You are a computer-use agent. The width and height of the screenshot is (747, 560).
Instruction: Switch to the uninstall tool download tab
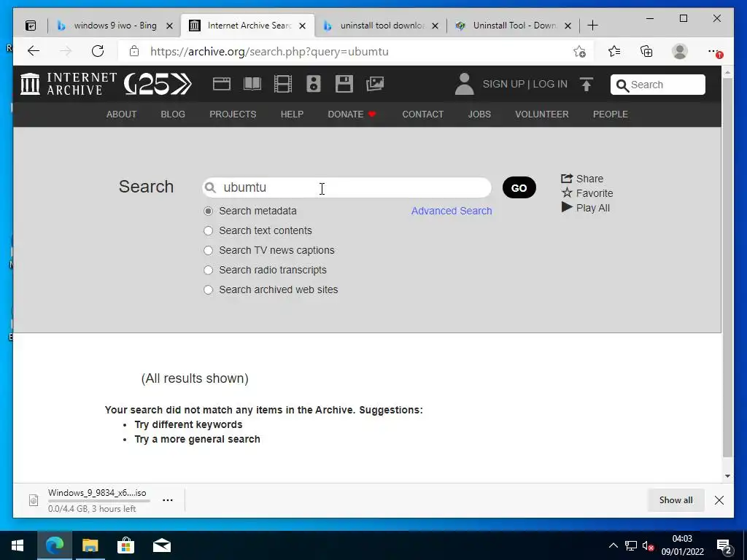pyautogui.click(x=380, y=26)
